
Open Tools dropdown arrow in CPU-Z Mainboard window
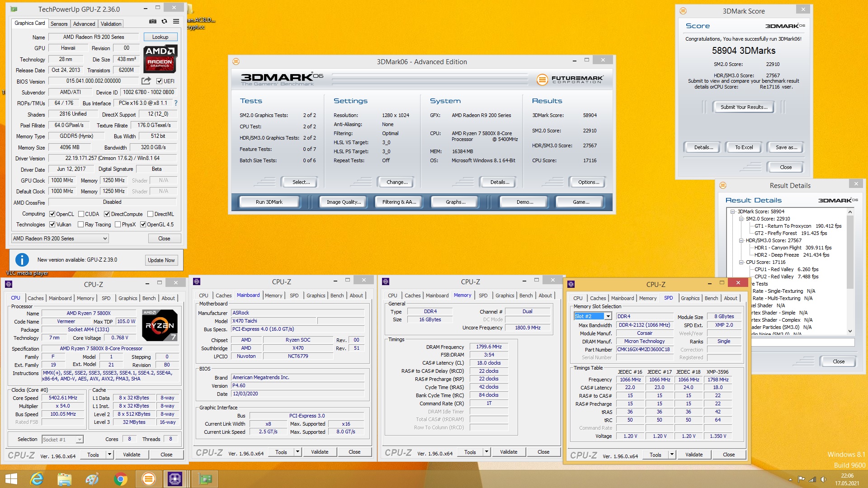point(297,452)
